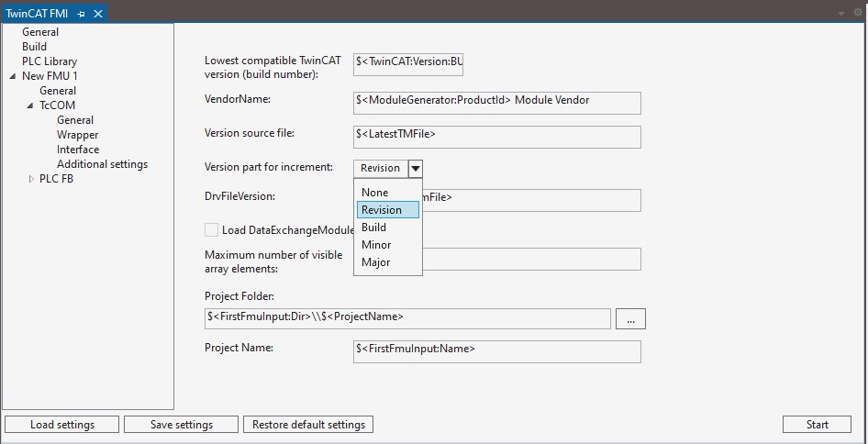Viewport: 868px width, 444px height.
Task: Click the 'VendorName:' label
Action: point(237,99)
